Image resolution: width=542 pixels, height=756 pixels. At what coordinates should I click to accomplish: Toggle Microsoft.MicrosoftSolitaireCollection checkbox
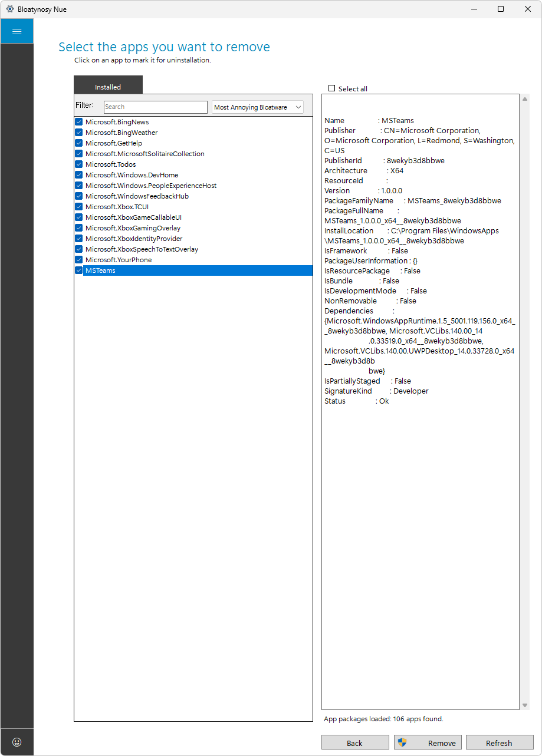(78, 154)
